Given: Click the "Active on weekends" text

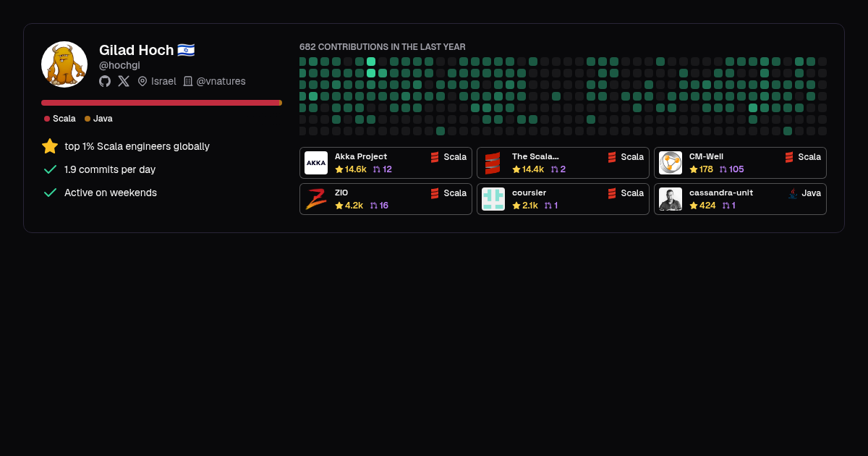Looking at the screenshot, I should click(x=111, y=193).
